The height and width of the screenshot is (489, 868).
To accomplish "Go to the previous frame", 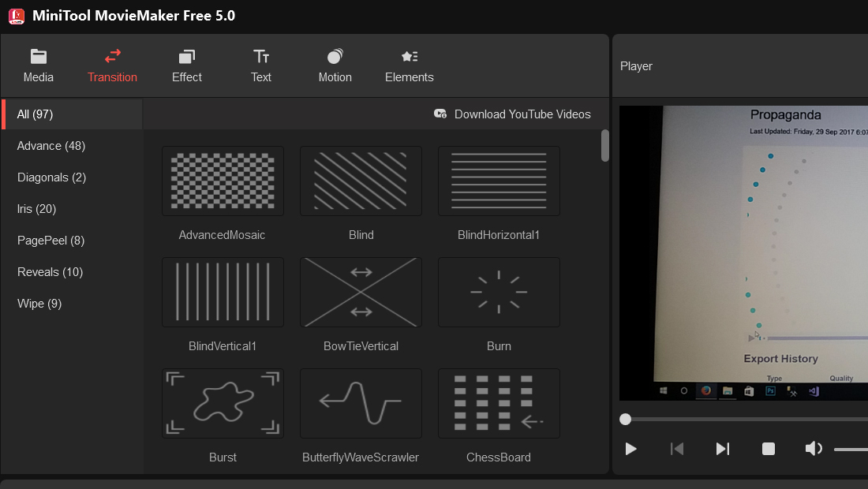I will 676,449.
